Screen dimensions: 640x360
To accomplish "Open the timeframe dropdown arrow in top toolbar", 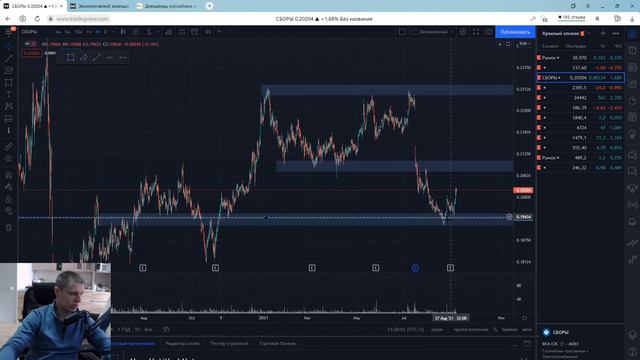I will 113,32.
